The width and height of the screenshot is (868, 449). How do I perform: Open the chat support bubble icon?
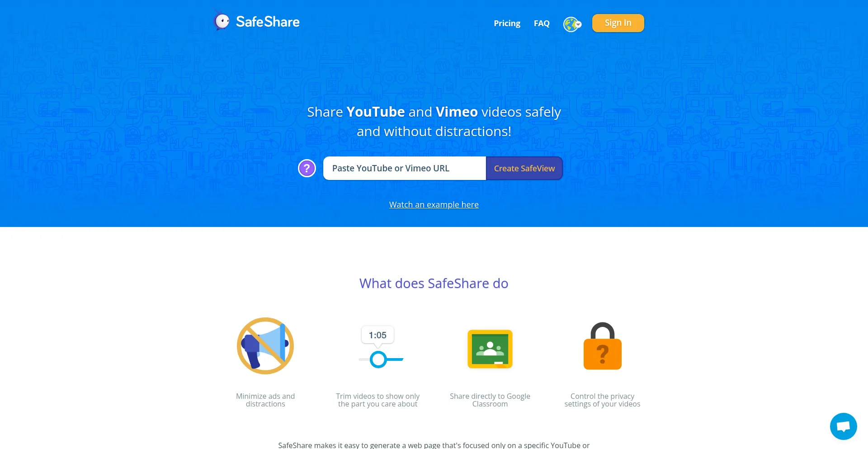(843, 426)
